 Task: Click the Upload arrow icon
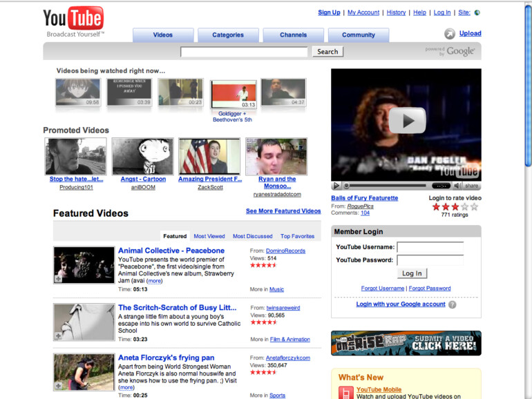coord(450,34)
